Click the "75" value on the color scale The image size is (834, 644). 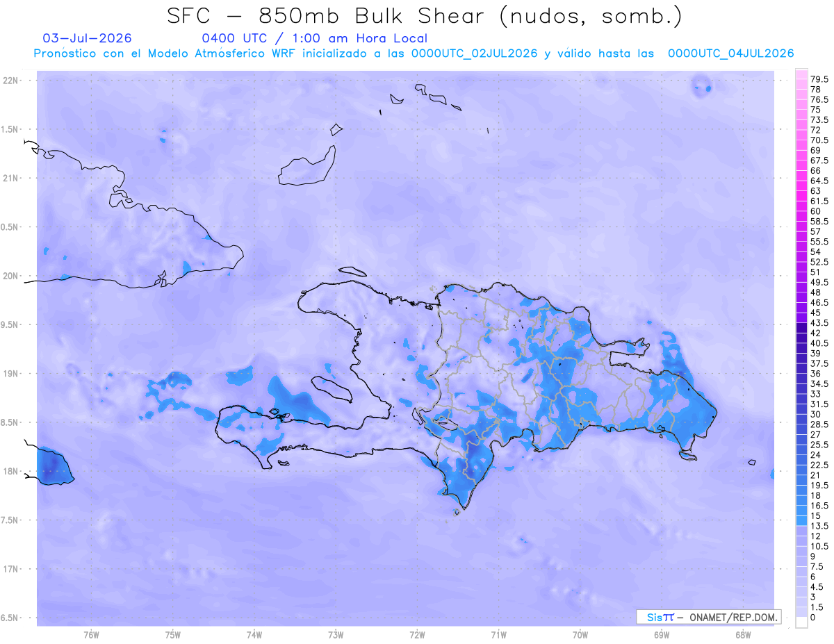(x=815, y=110)
